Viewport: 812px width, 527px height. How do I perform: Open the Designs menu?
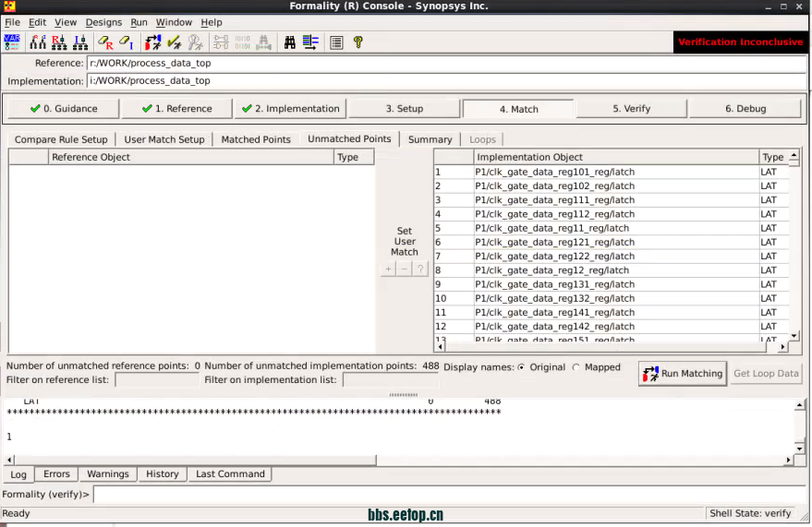click(103, 22)
